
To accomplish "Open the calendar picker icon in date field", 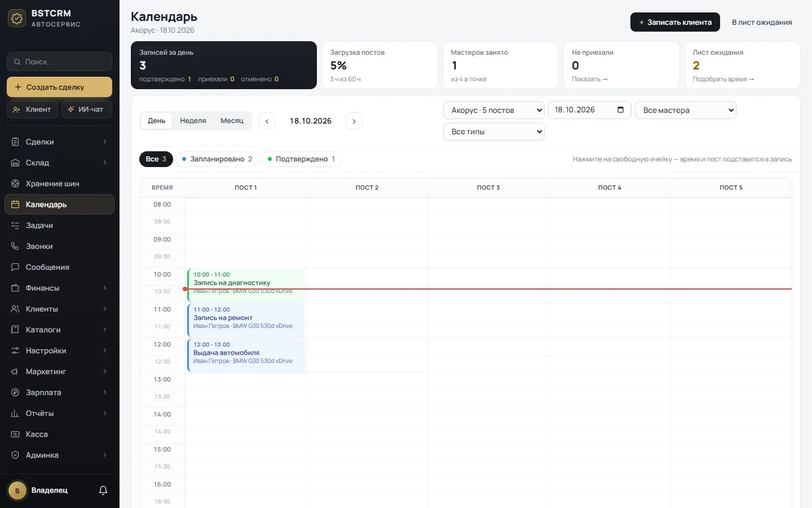I will pos(620,110).
